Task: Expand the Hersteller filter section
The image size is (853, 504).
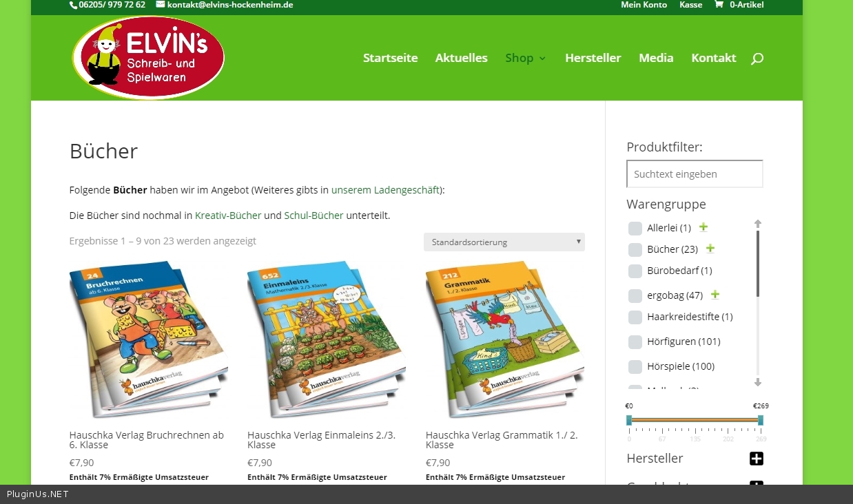Action: point(757,459)
